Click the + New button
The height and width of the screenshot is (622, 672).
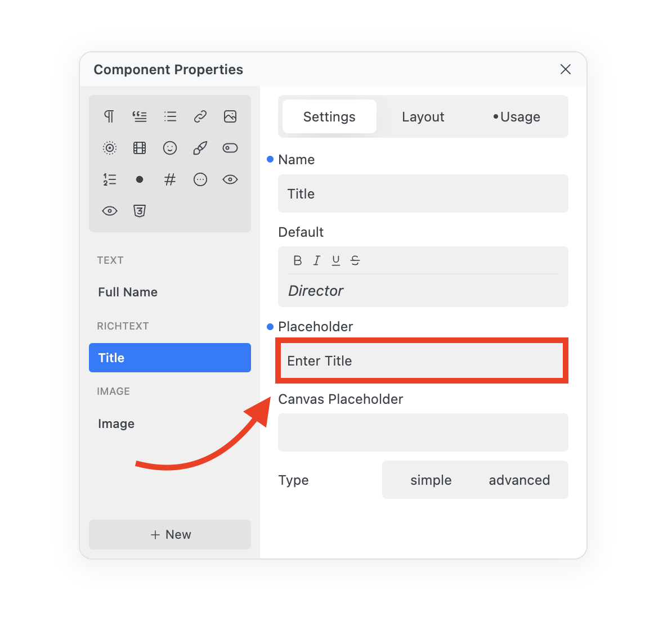[170, 535]
